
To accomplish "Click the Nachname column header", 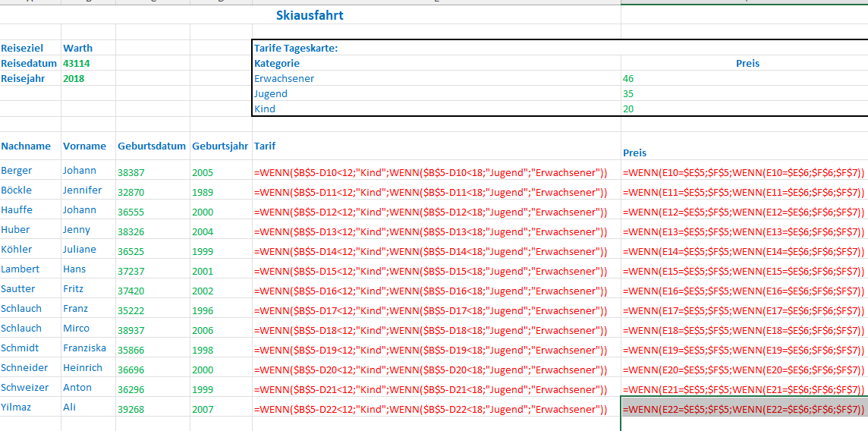I will coord(26,146).
